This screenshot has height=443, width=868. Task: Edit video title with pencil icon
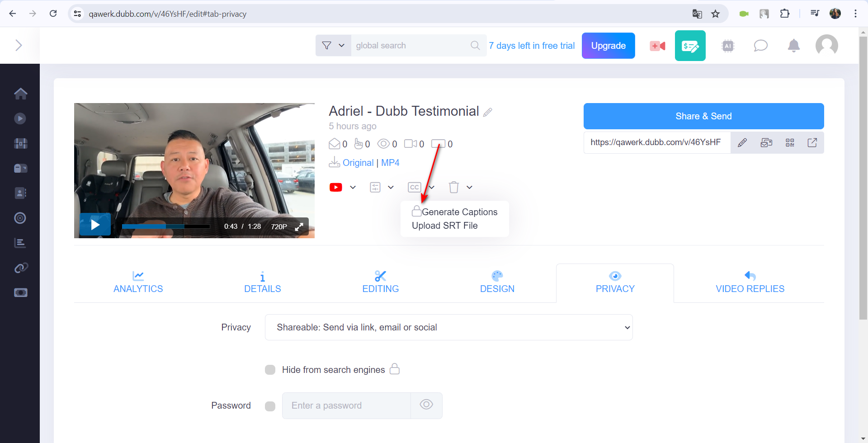(x=488, y=112)
